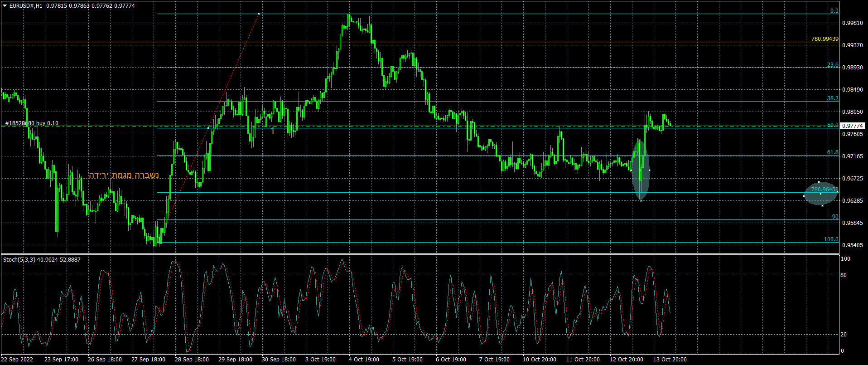This screenshot has width=868, height=365.
Task: Click the 0.95845 price axis label
Action: coord(852,223)
